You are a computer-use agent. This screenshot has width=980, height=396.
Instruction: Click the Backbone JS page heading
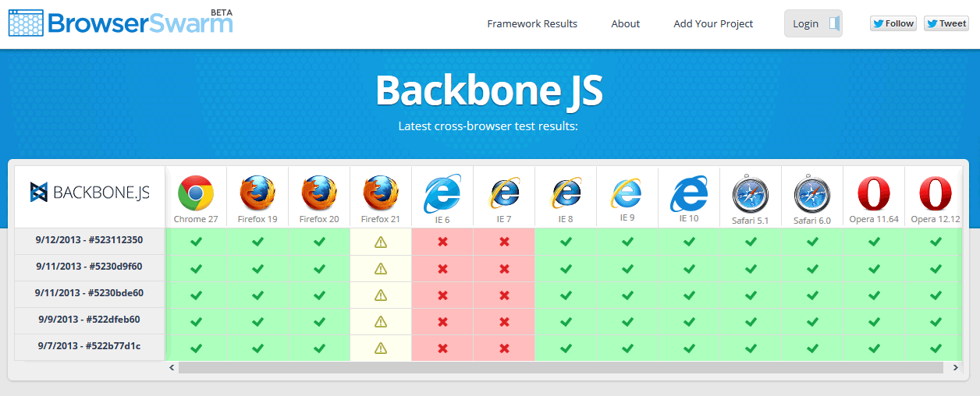click(x=489, y=91)
